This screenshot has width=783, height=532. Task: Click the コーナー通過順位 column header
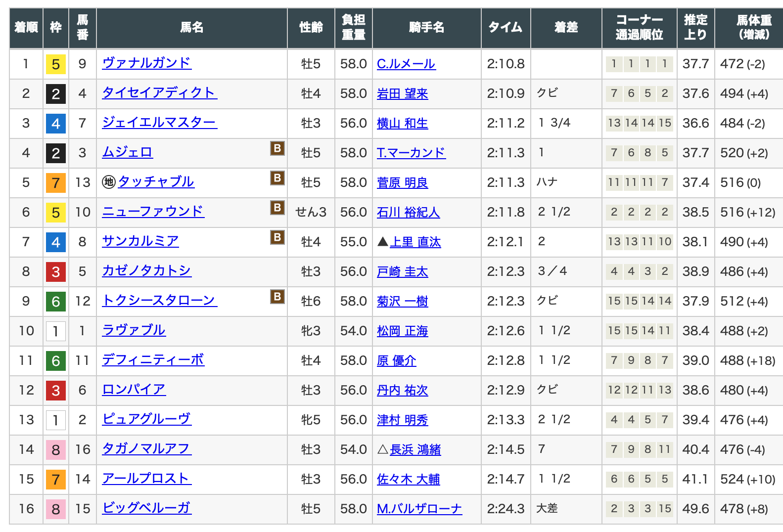point(639,28)
